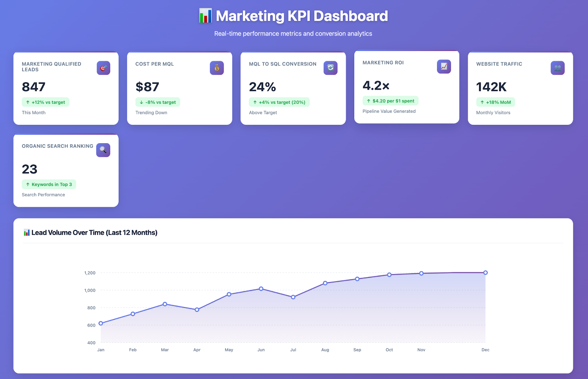This screenshot has width=588, height=379.
Task: Select the "-8% vs target" badge
Action: click(158, 102)
